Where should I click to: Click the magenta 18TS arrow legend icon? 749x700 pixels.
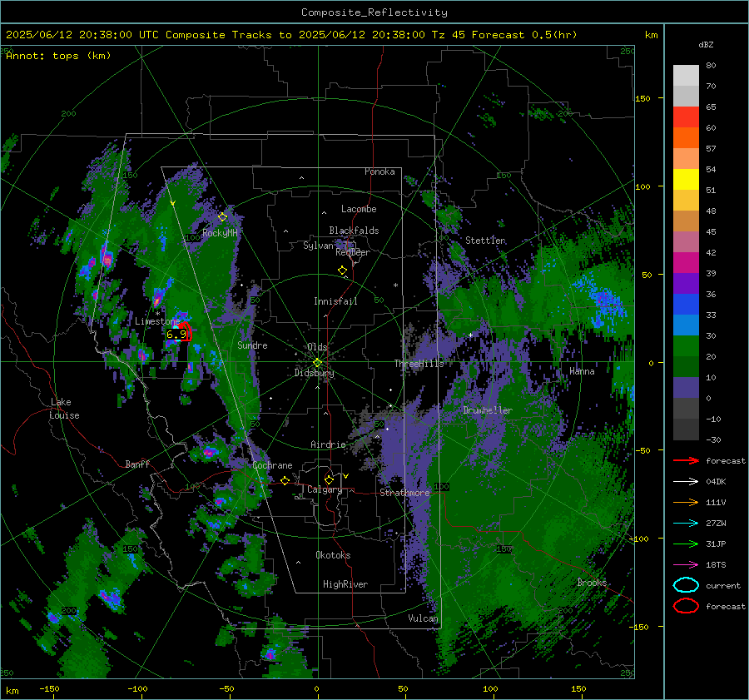pos(686,565)
